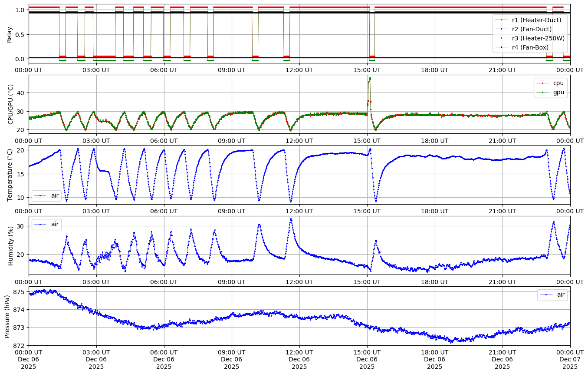Click the CPU/GPU (°C) y-axis label
Viewport: 588px width, 374px height.
[x=11, y=104]
